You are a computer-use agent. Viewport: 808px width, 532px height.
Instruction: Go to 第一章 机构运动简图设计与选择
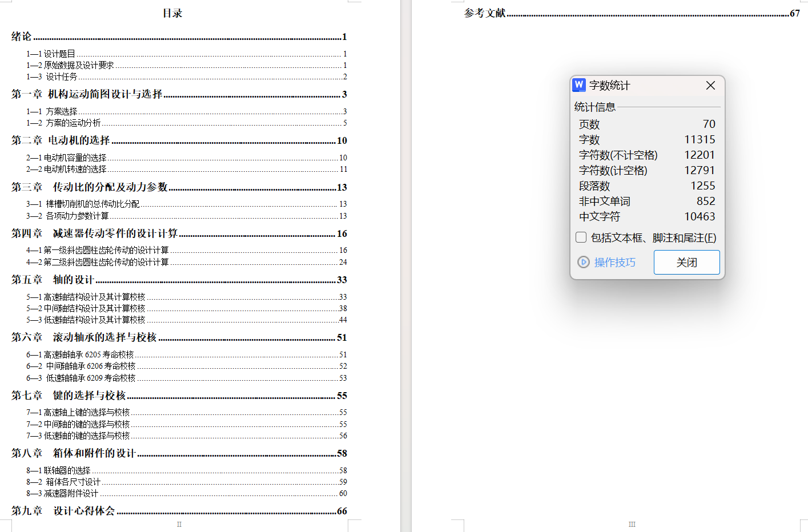(179, 94)
